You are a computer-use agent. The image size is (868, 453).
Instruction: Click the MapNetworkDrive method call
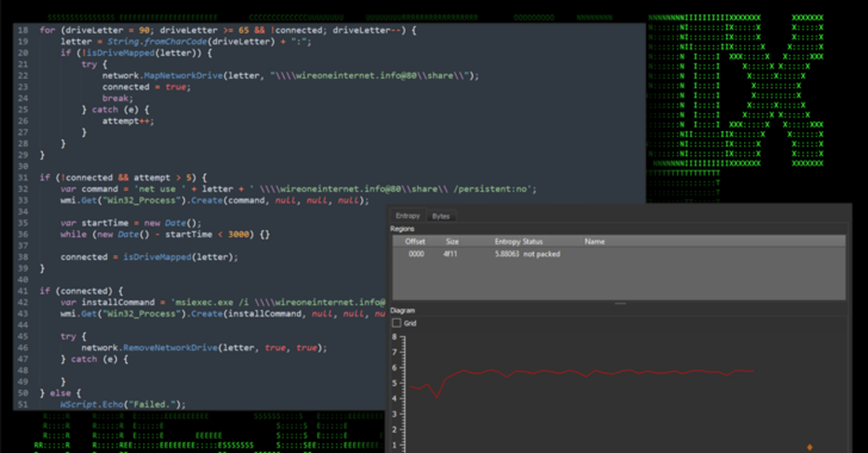tap(183, 76)
